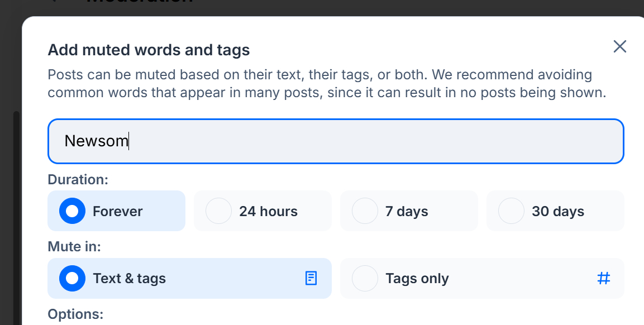Viewport: 644px width, 325px height.
Task: Click the document icon in Text & tags
Action: pos(311,278)
